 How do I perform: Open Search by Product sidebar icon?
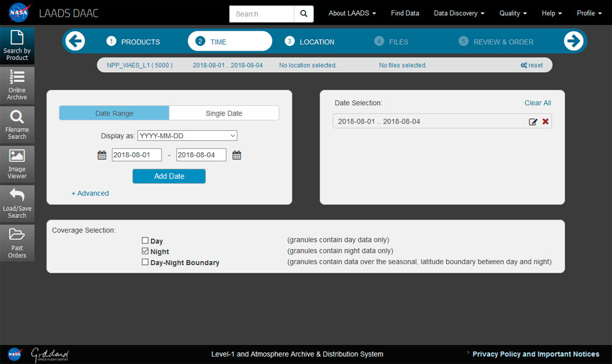(x=17, y=46)
